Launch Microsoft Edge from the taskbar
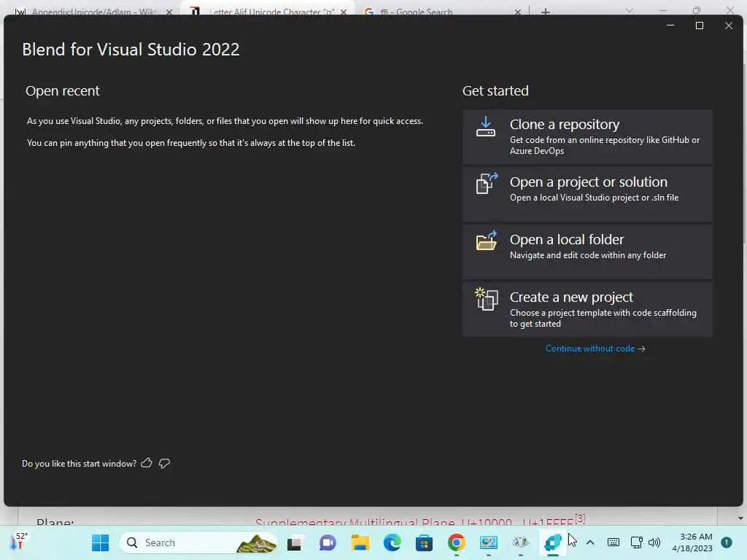 392,542
